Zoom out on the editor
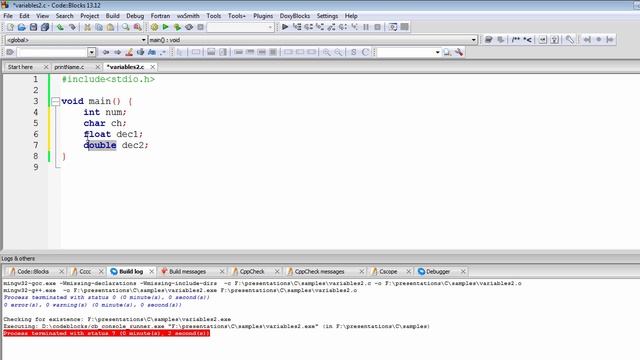 coord(338,52)
